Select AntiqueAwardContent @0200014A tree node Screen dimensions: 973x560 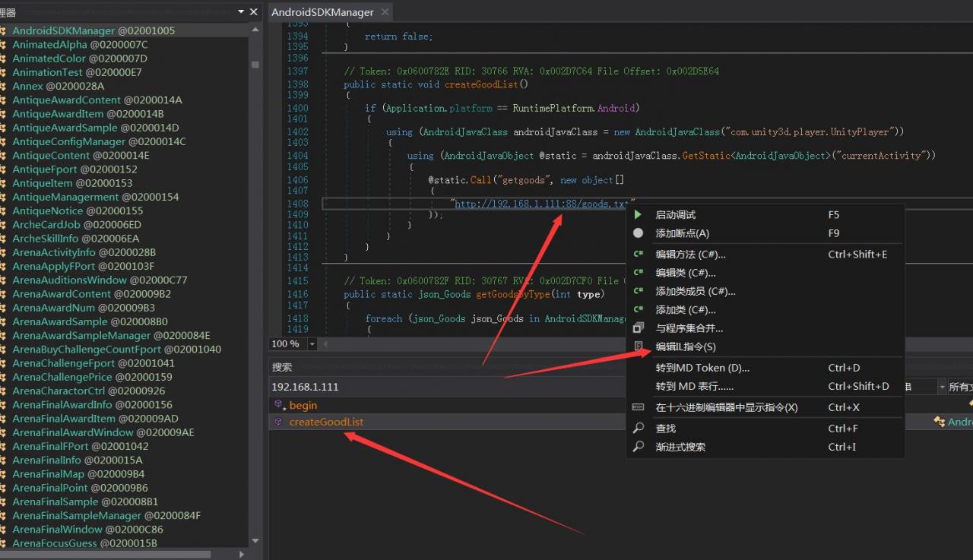tap(97, 100)
